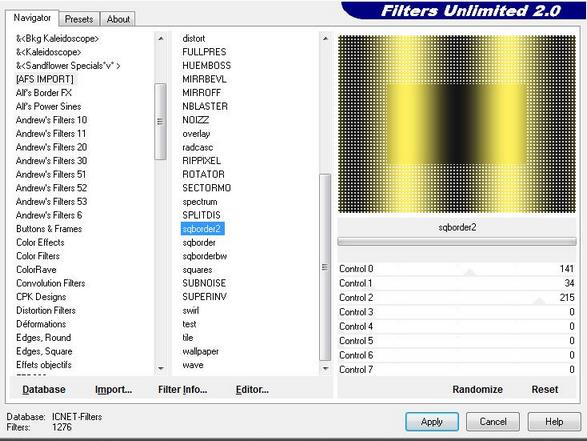Choose the wallpaper filter
Image resolution: width=587 pixels, height=441 pixels.
click(x=201, y=351)
